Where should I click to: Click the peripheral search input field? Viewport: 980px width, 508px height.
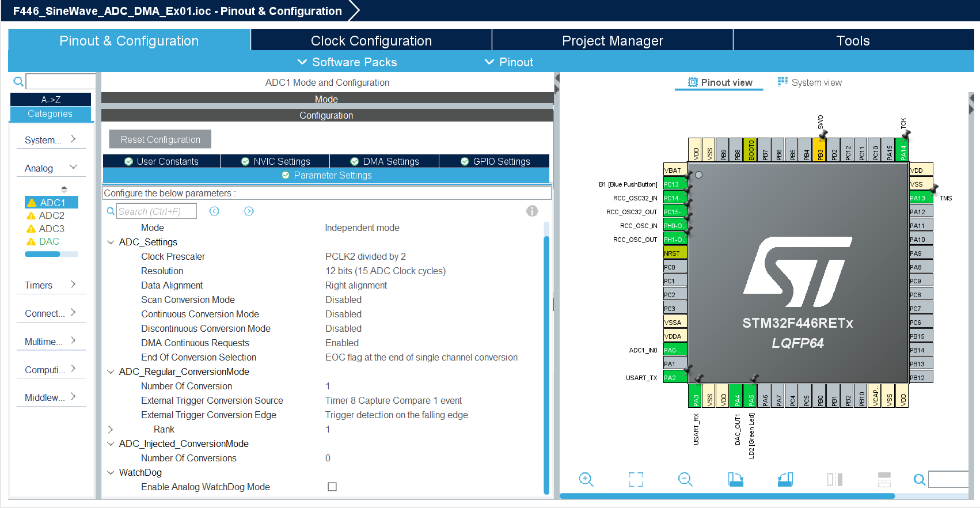60,81
